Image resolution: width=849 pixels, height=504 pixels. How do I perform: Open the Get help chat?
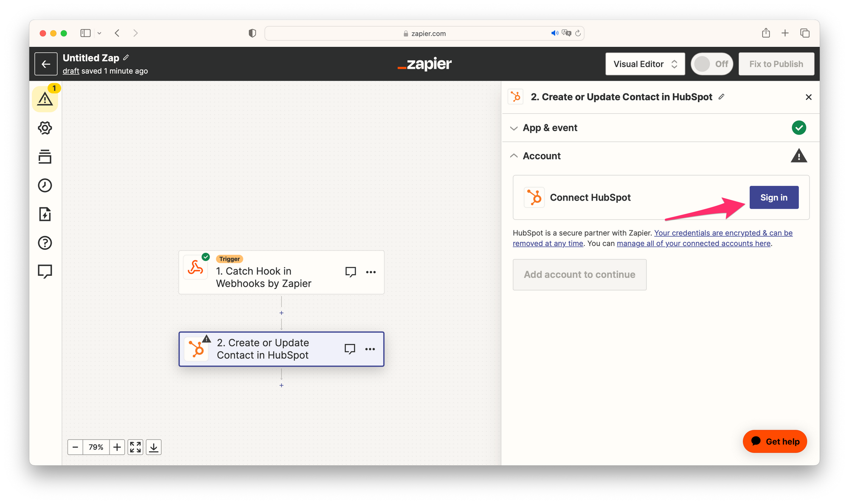[775, 442]
